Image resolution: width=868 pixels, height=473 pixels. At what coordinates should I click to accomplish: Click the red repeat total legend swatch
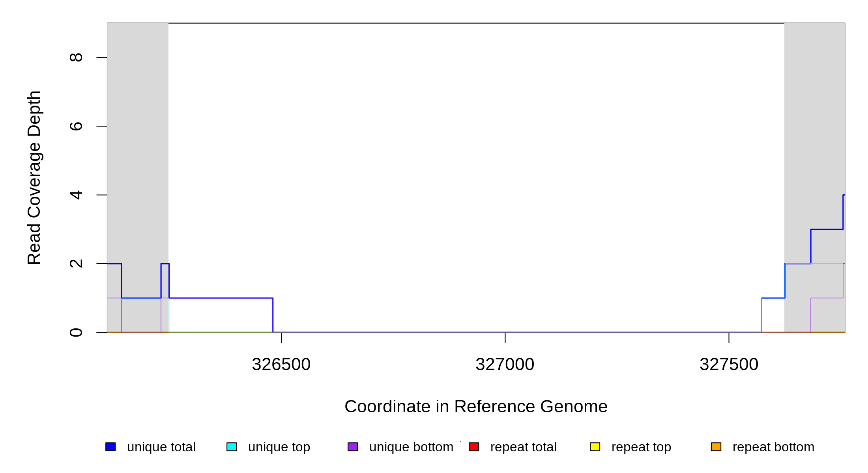(x=474, y=447)
